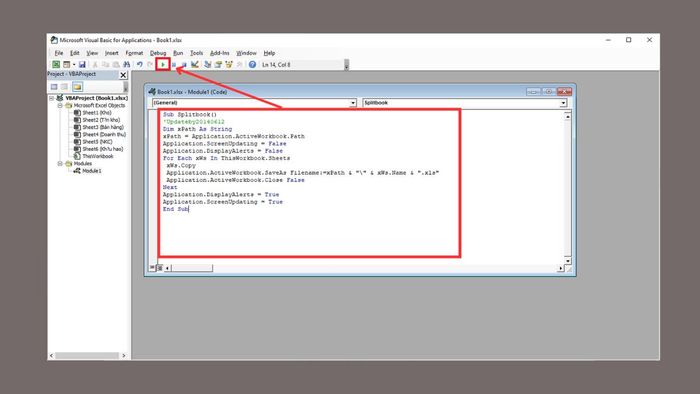Minimize the Module1 (Code) window
The width and height of the screenshot is (700, 394).
pyautogui.click(x=533, y=91)
